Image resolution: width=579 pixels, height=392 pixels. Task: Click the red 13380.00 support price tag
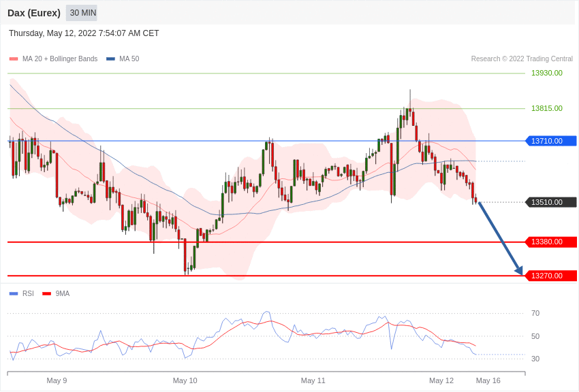tap(550, 242)
